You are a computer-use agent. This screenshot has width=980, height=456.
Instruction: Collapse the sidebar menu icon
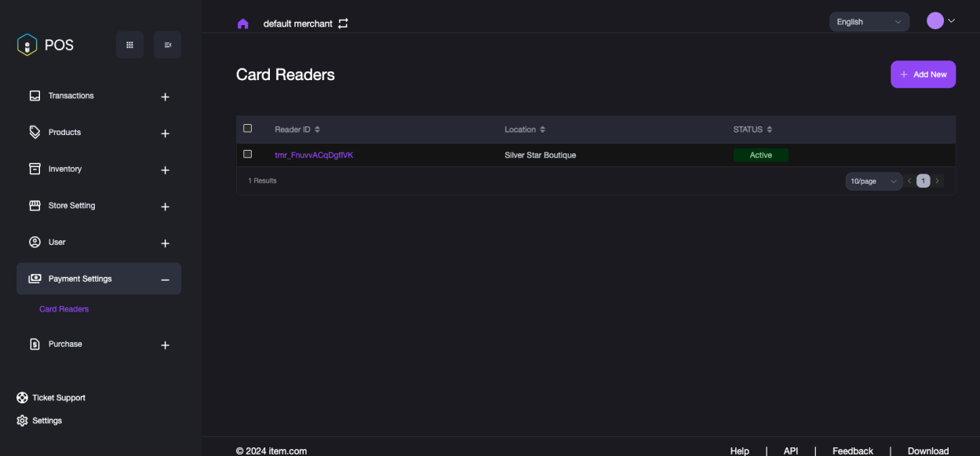(167, 45)
